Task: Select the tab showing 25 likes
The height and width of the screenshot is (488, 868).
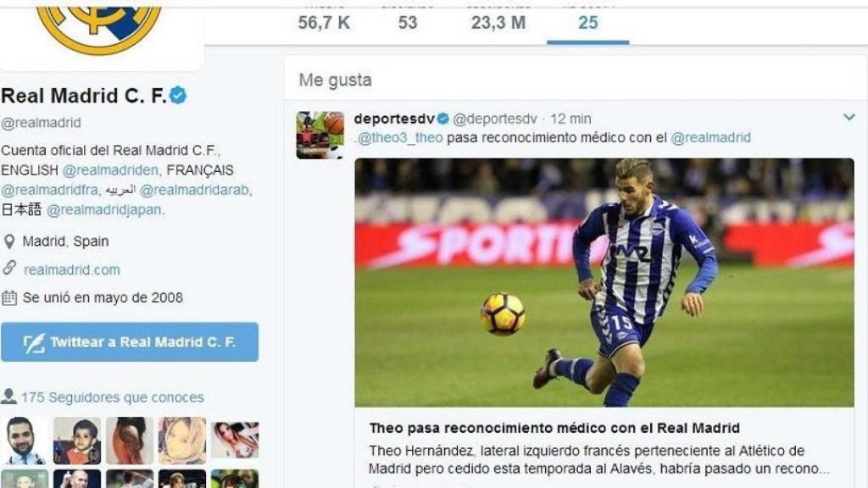Action: tap(588, 22)
